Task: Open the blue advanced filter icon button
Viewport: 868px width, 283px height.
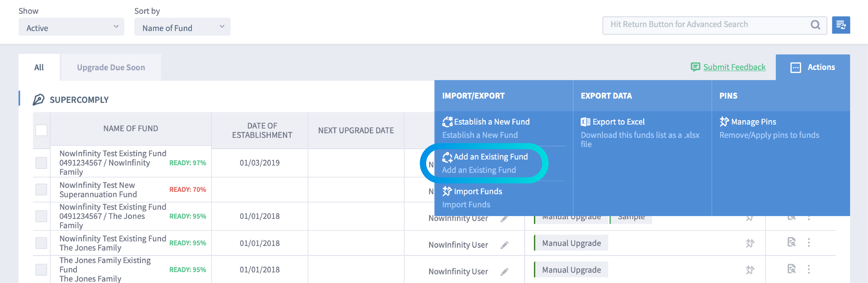Action: pos(841,25)
